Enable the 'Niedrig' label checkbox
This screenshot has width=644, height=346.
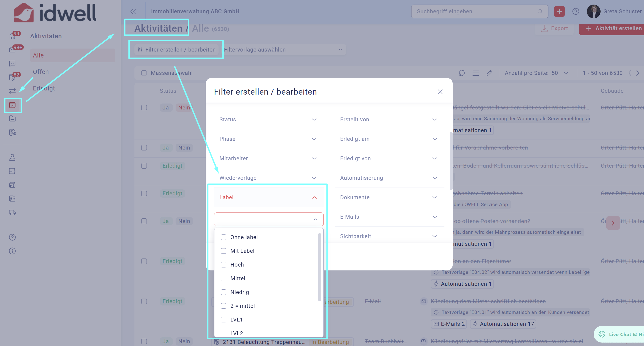point(224,292)
